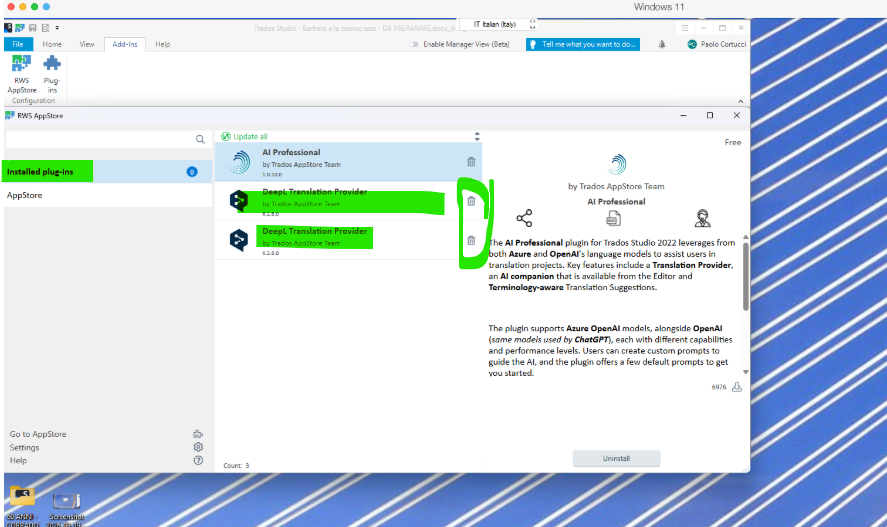Click the description scrollbar down arrow
The height and width of the screenshot is (527, 887).
pyautogui.click(x=746, y=372)
